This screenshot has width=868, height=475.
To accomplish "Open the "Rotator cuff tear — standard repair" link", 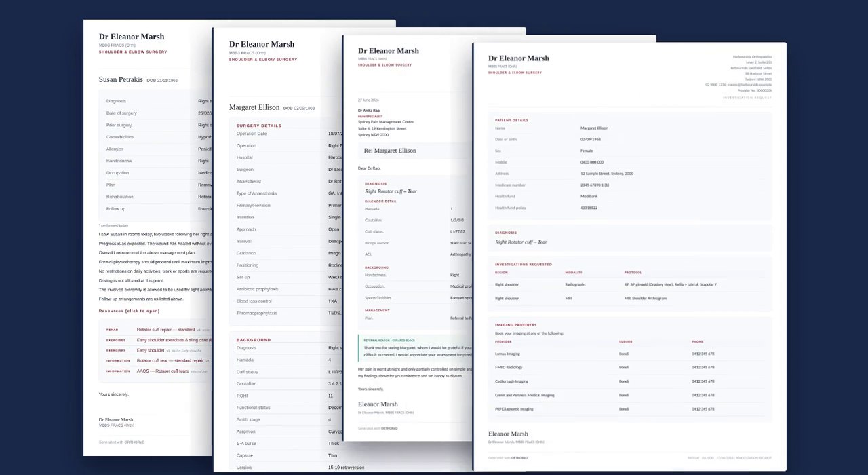I will 170,361.
